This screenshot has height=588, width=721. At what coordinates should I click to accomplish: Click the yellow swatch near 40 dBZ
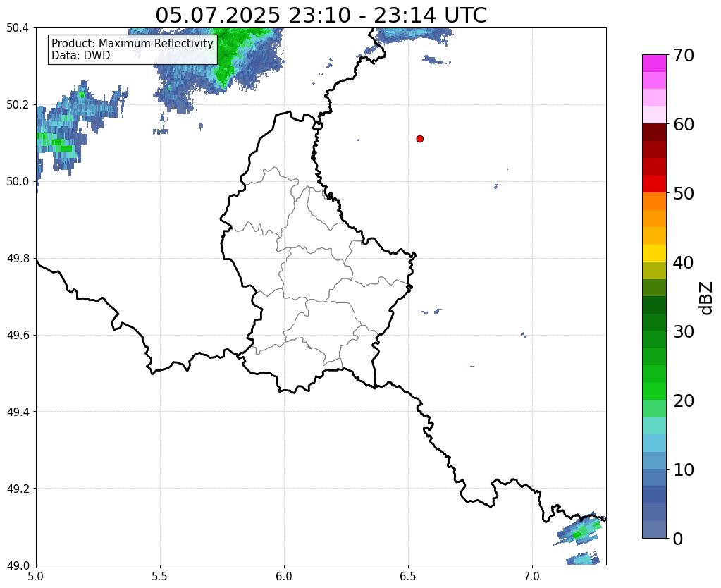pyautogui.click(x=654, y=253)
